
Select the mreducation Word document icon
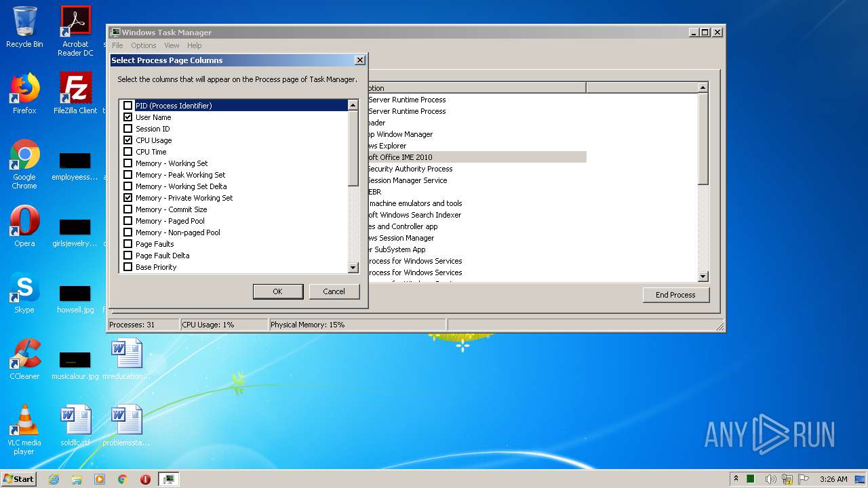click(126, 359)
